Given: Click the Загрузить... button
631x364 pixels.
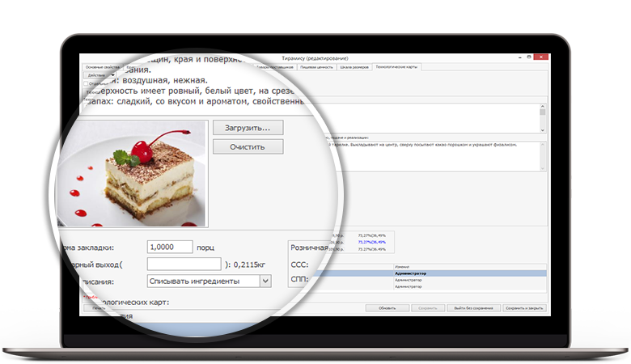Looking at the screenshot, I should point(248,128).
